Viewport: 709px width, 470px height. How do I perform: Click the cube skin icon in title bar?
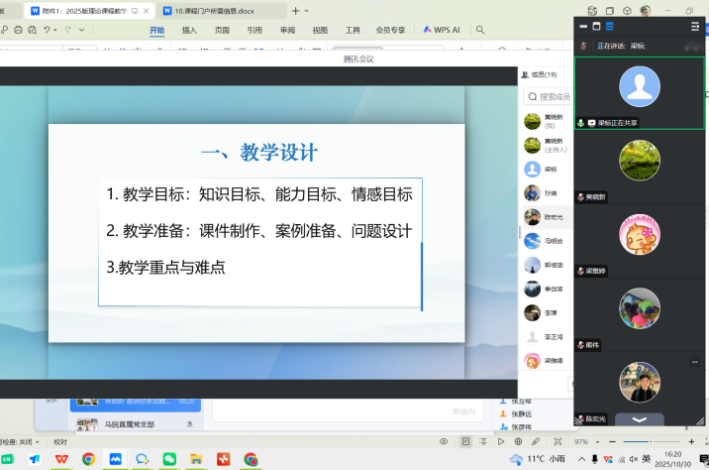(627, 11)
